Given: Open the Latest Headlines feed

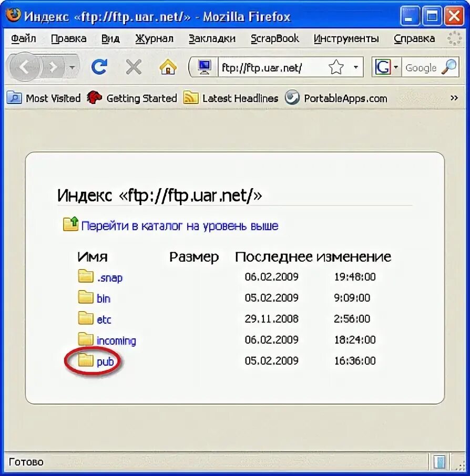Looking at the screenshot, I should point(231,98).
